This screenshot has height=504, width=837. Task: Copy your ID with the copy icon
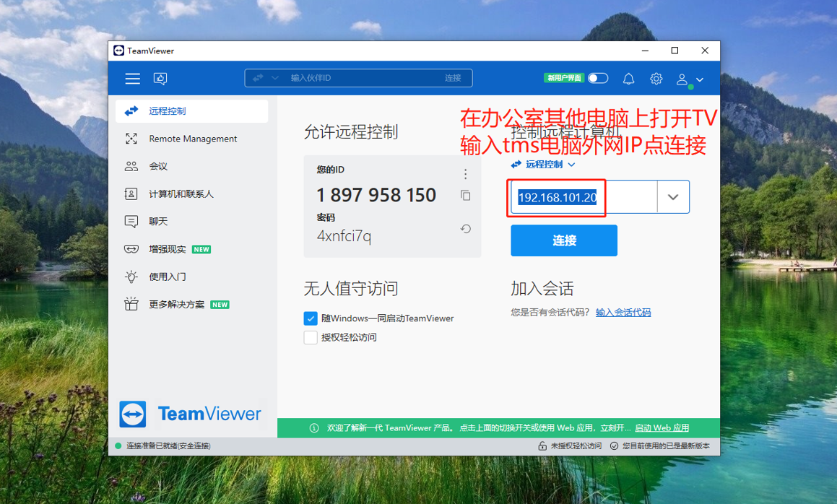pyautogui.click(x=466, y=196)
